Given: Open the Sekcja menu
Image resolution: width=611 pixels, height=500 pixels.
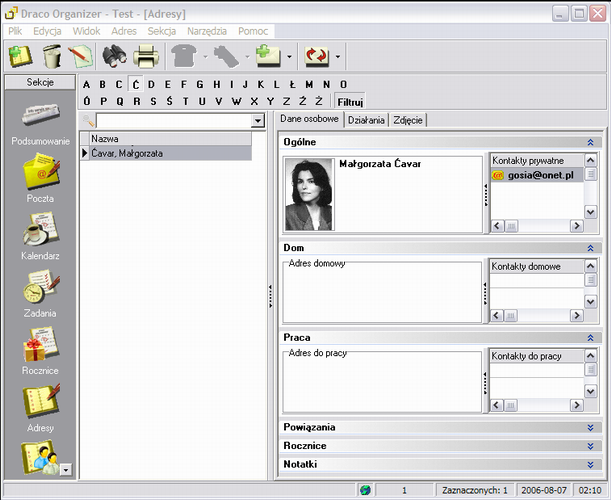Looking at the screenshot, I should click(162, 31).
